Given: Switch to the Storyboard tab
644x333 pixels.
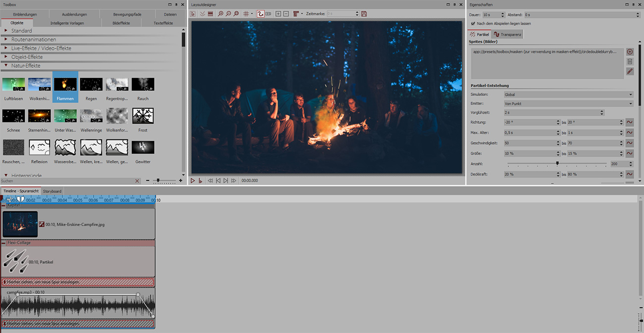Looking at the screenshot, I should coord(52,191).
